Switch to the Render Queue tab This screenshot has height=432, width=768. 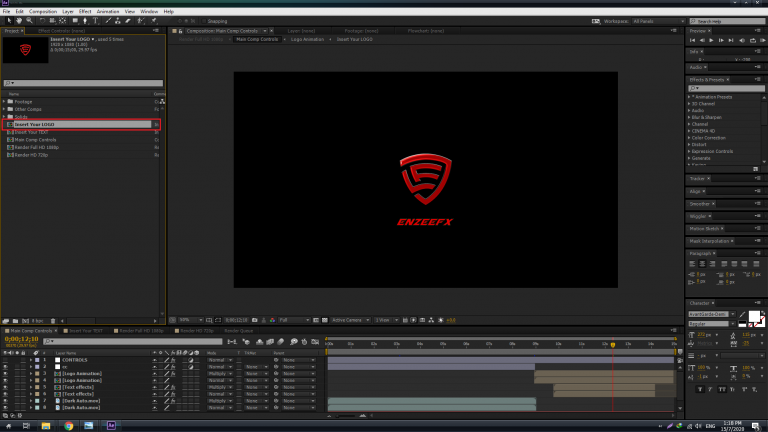(x=239, y=331)
